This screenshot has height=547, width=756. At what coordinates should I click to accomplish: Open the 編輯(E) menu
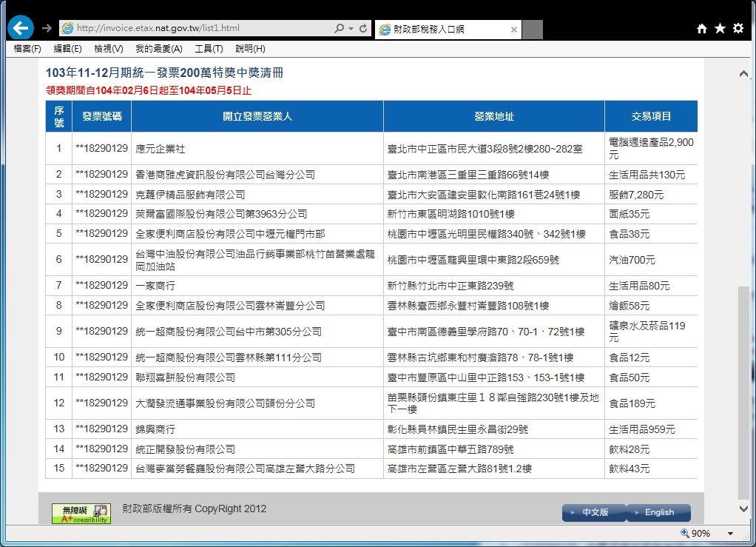tap(67, 49)
